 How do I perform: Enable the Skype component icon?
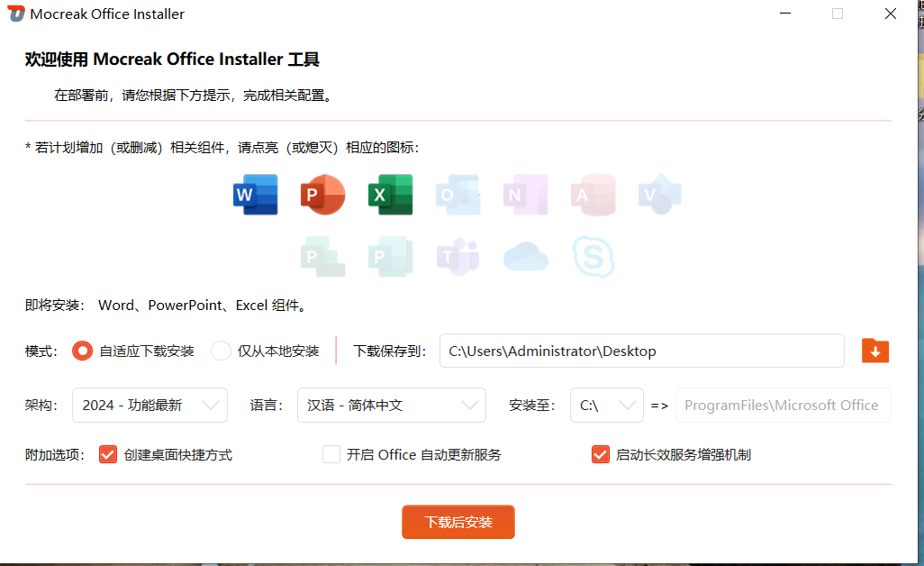click(x=593, y=258)
